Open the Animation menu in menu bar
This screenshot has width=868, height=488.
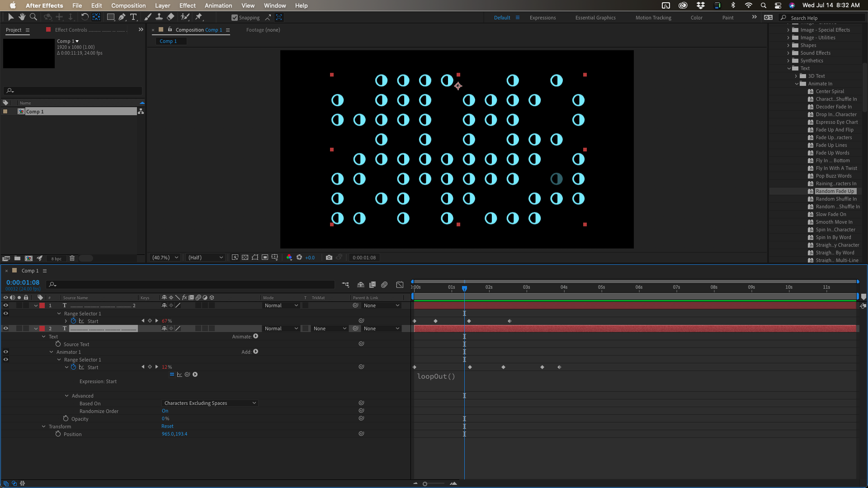click(x=218, y=5)
